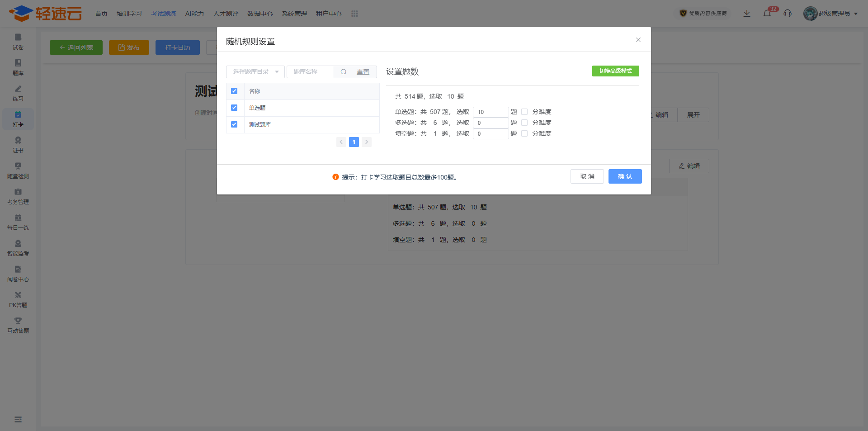This screenshot has height=431, width=868.
Task: Uncheck the 单选题 question bank row
Action: click(x=234, y=108)
